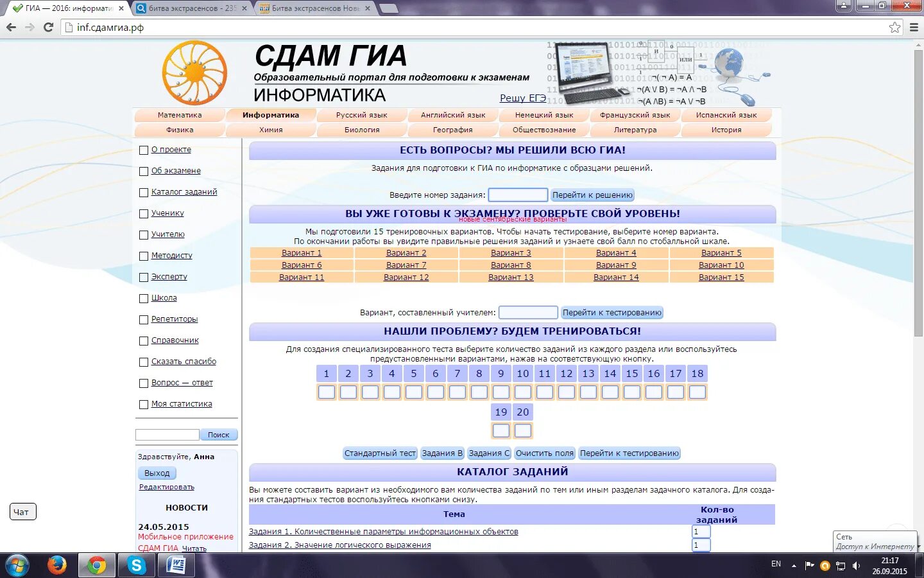
Task: Click task number 20 button
Action: tap(523, 412)
